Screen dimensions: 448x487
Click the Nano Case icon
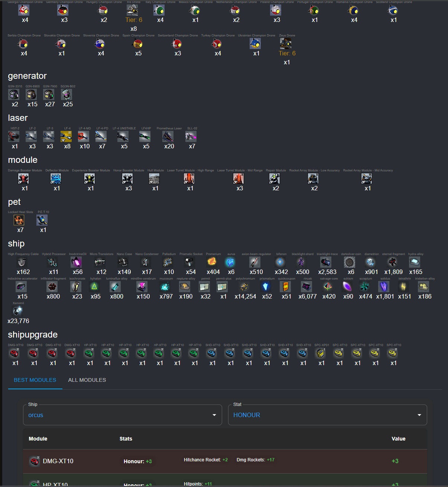point(123,262)
